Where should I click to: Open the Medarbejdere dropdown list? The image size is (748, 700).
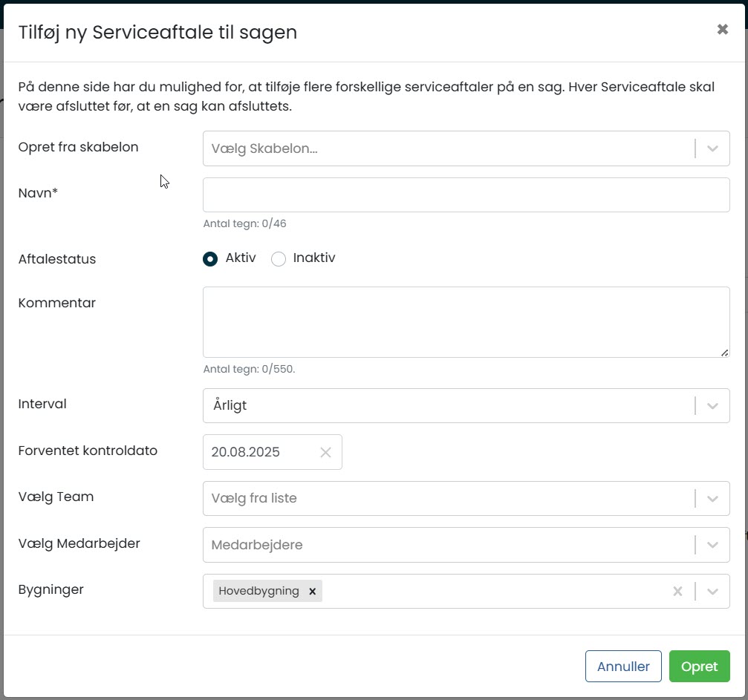[446, 545]
